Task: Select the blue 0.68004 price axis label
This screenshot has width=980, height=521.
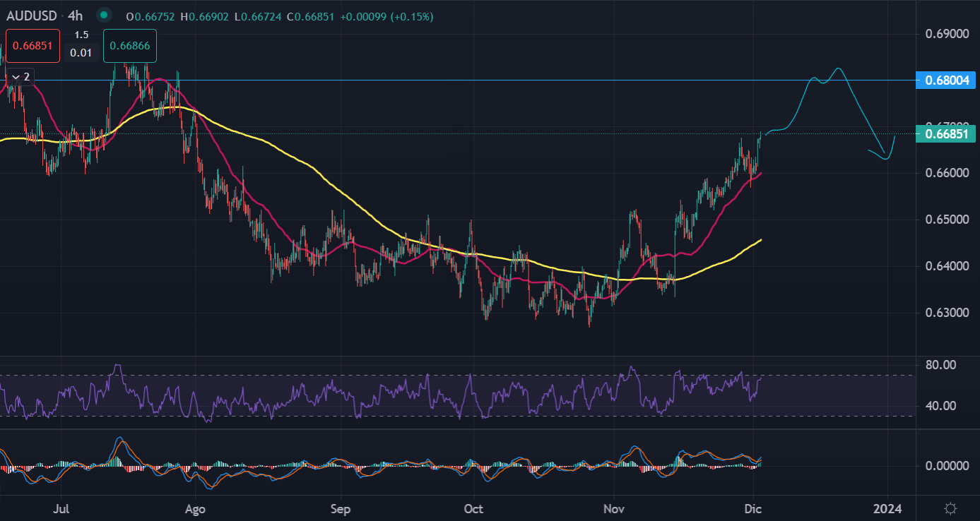Action: coord(945,80)
